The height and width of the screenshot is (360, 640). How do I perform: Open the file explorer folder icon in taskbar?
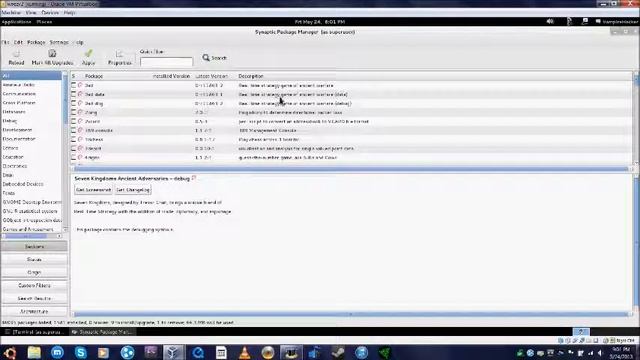tap(34, 352)
